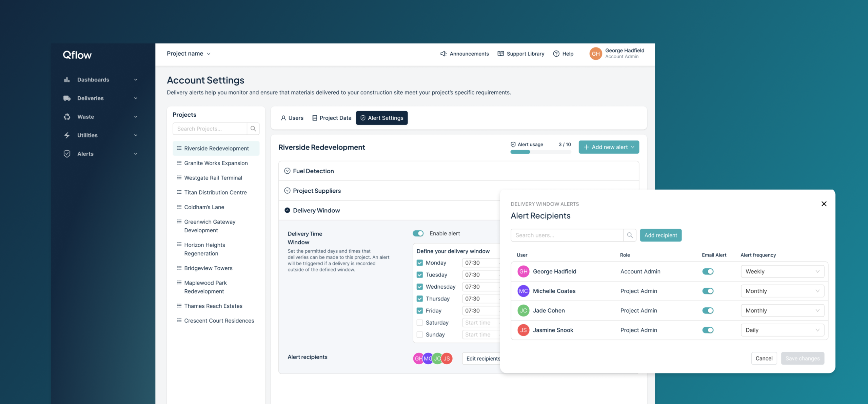Screen dimensions: 868x404
Task: Disable email alert for Jade Cohen
Action: point(708,310)
